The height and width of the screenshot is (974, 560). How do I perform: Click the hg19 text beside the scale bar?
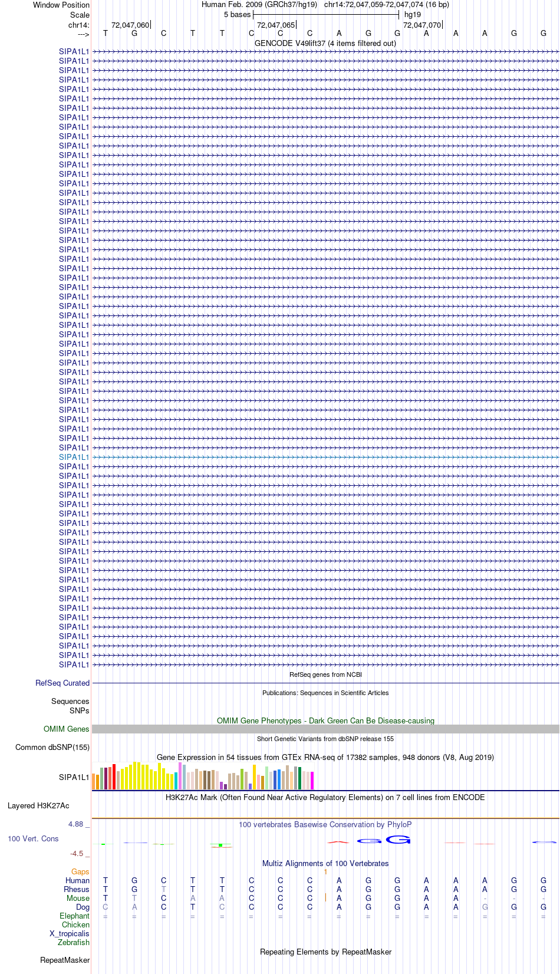pos(413,15)
